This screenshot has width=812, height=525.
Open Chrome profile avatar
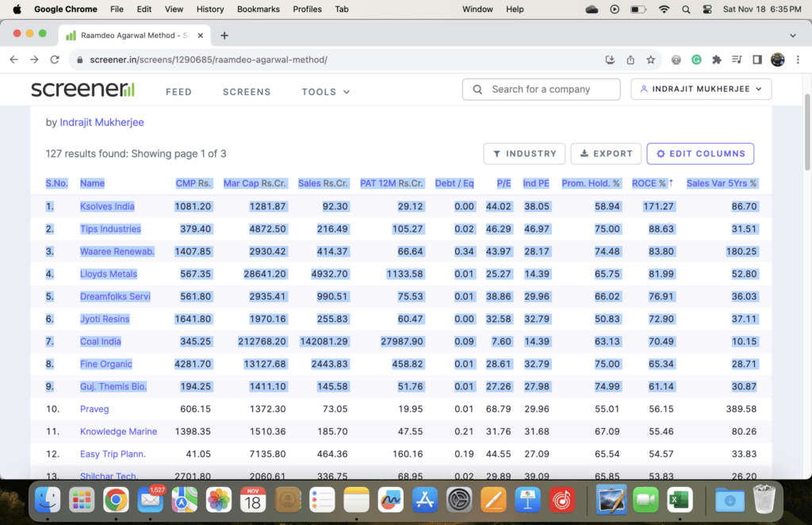tap(777, 59)
